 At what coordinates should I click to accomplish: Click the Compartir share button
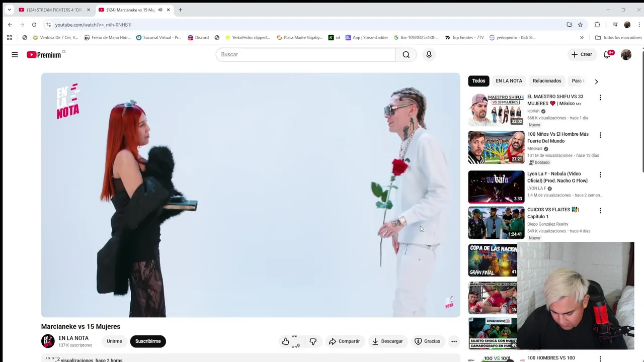[345, 341]
